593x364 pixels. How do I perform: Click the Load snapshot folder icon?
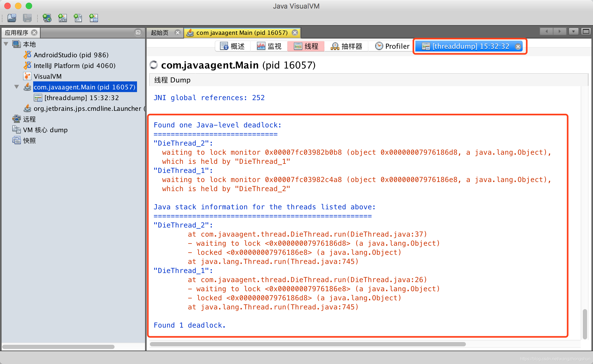[x=12, y=18]
